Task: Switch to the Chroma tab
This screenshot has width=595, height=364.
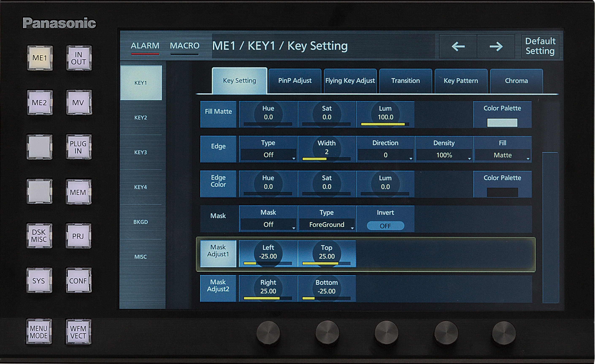Action: tap(517, 81)
